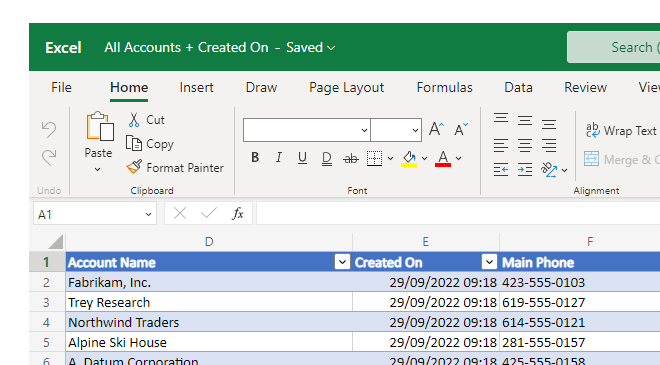Apply yellow fill color to cell
The height and width of the screenshot is (365, 660).
tap(409, 159)
